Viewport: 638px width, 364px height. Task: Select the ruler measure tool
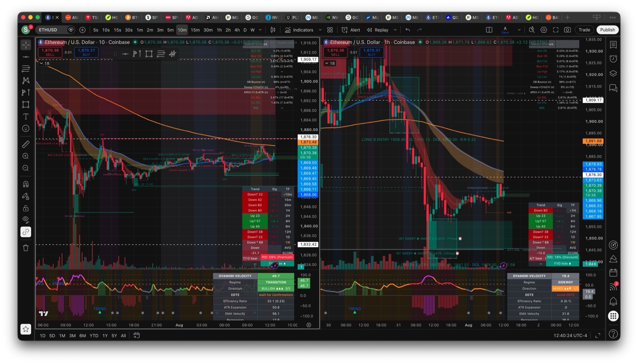pos(26,144)
